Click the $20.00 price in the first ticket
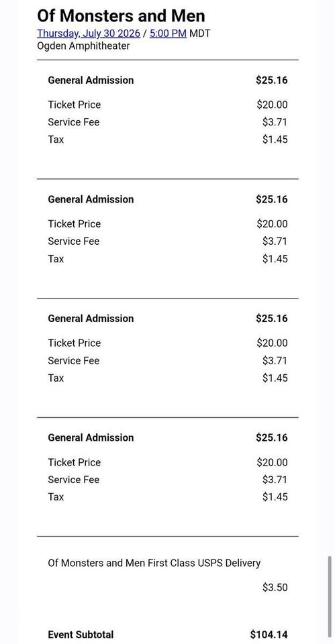 tap(272, 105)
